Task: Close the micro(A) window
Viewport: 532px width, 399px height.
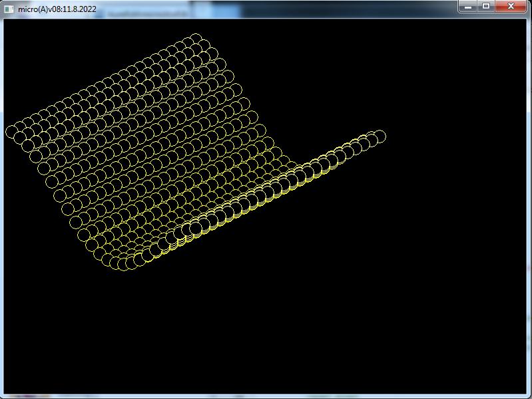Action: point(511,6)
